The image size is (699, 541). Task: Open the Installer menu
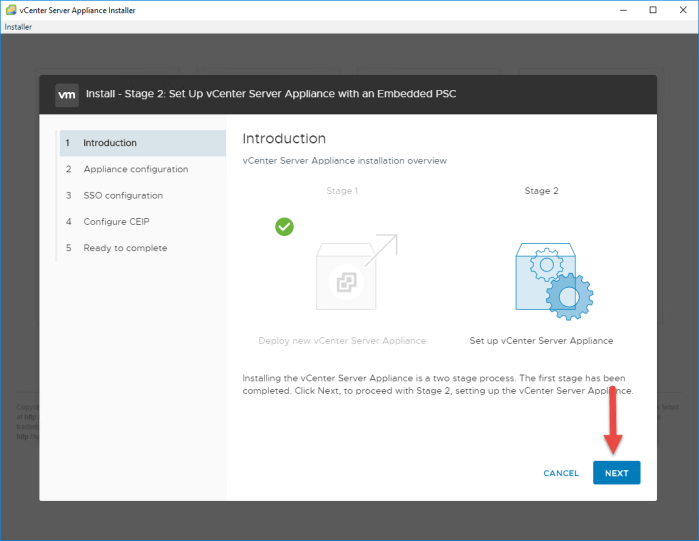(x=18, y=27)
